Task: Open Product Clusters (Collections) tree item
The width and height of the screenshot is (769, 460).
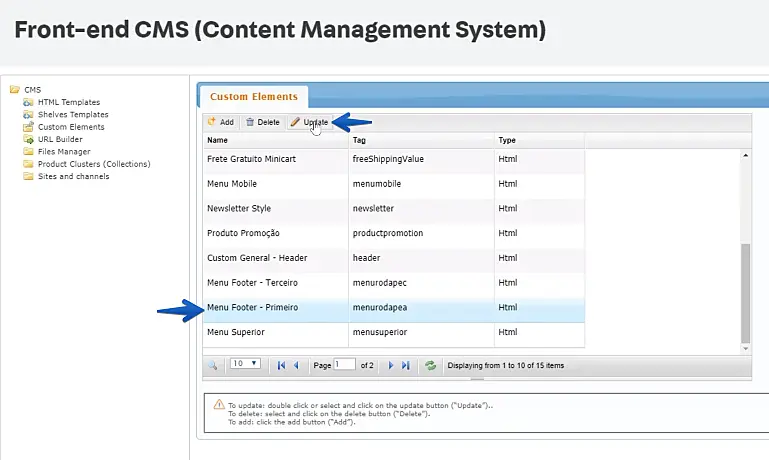Action: (93, 164)
